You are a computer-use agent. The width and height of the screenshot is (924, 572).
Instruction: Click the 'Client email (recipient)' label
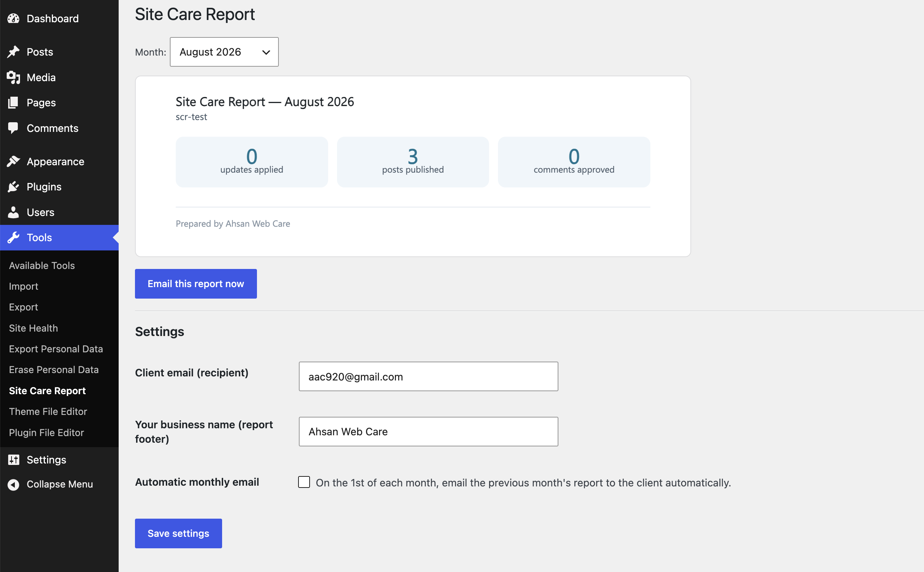click(192, 373)
